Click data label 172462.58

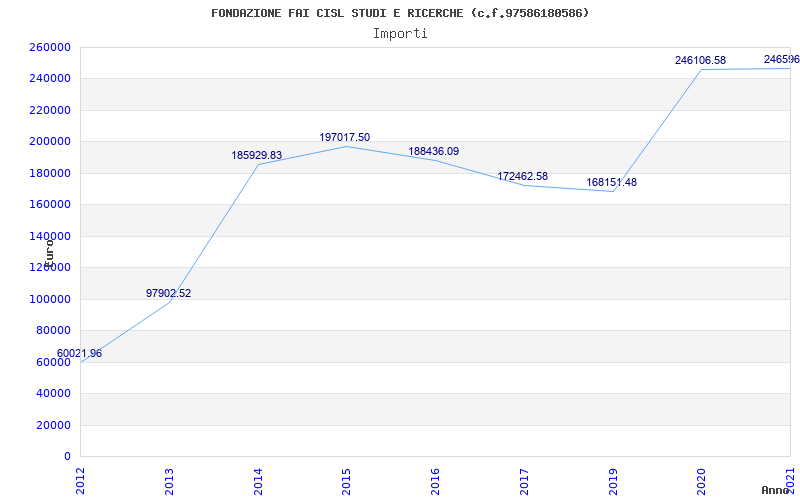[522, 176]
